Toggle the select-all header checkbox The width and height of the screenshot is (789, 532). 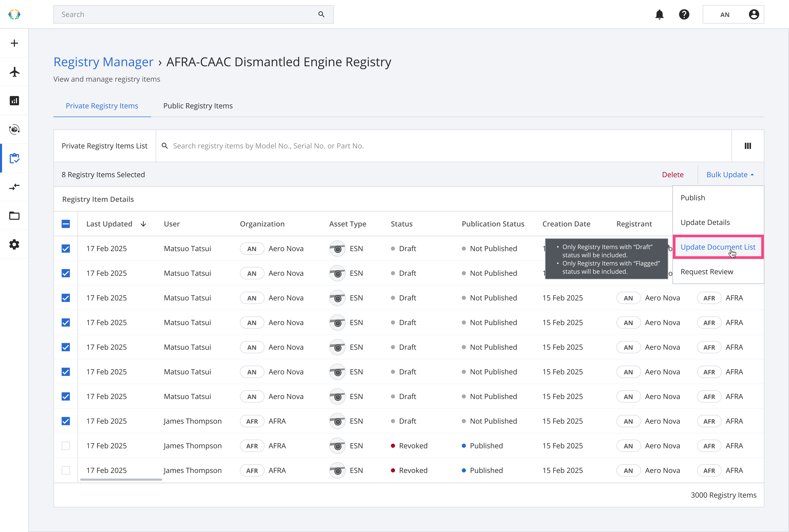pyautogui.click(x=66, y=224)
